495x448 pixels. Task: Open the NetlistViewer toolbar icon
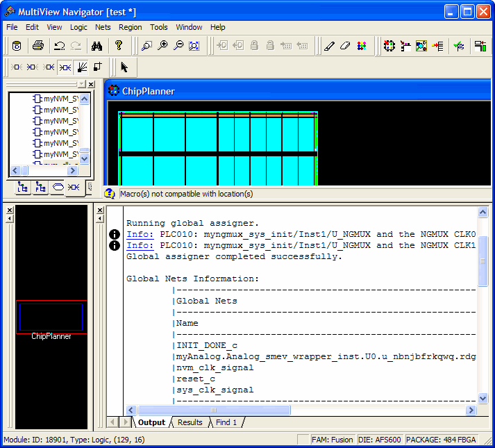point(421,46)
